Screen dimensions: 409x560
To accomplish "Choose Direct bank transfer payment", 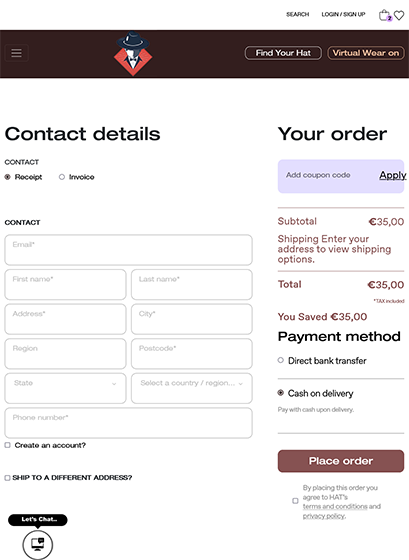I will pos(281,360).
